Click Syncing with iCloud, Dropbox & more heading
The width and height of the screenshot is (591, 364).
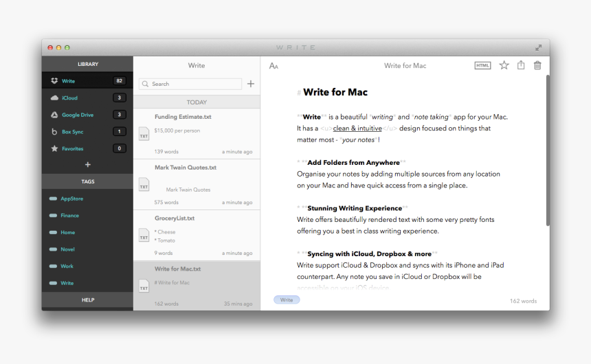click(x=370, y=253)
